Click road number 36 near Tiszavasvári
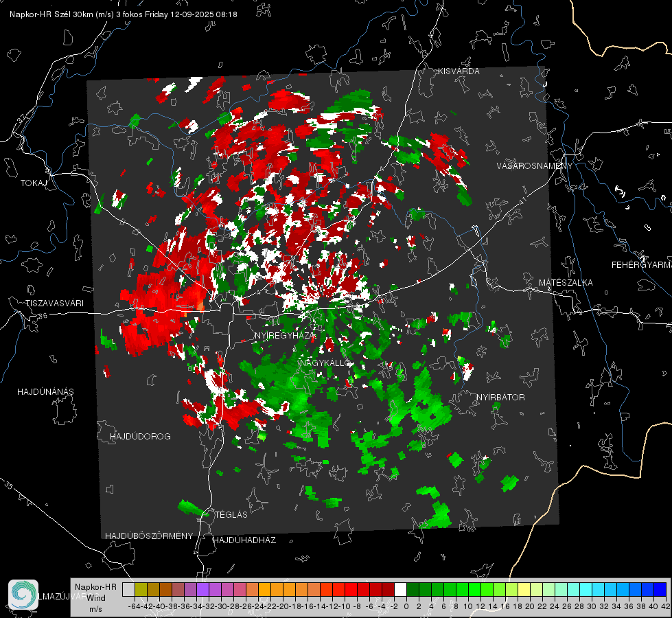The image size is (672, 618). pos(43,316)
